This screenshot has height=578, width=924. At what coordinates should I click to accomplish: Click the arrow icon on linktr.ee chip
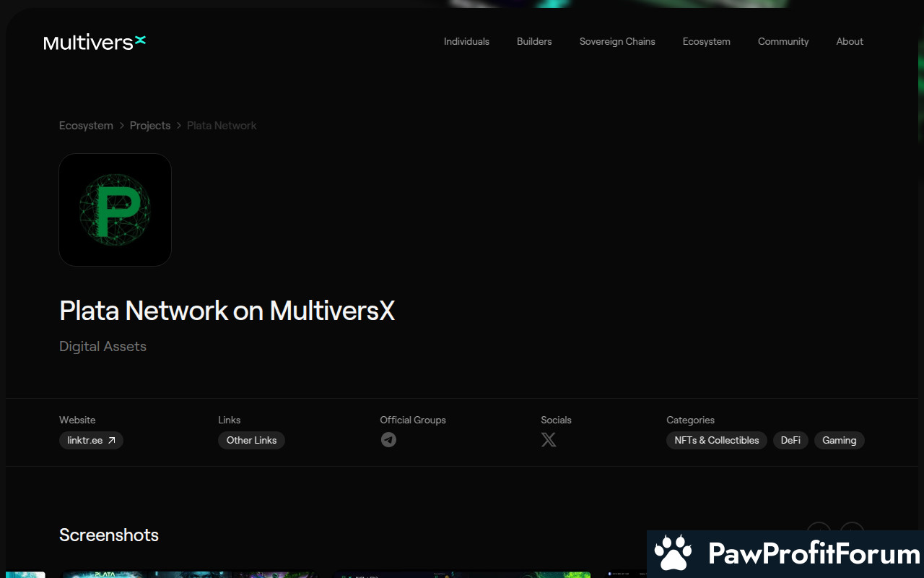(112, 440)
